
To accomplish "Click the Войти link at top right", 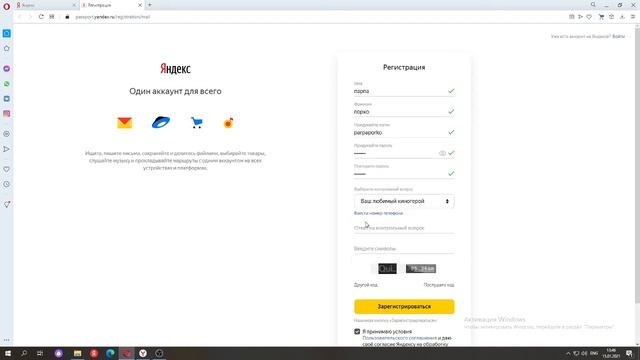I will [618, 36].
